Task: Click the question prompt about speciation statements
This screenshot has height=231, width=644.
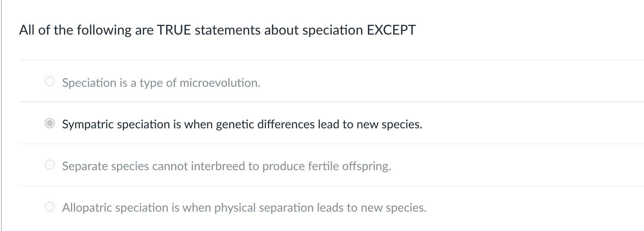Action: tap(217, 30)
